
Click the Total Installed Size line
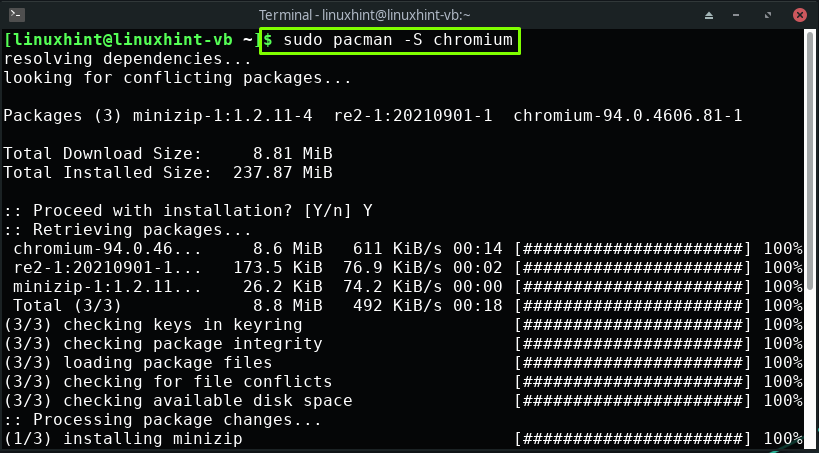[168, 172]
